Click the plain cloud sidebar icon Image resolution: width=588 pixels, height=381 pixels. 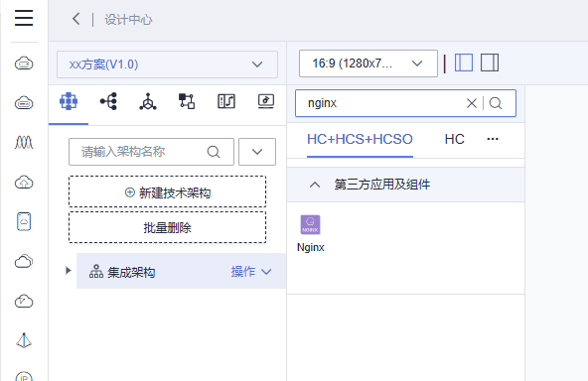[x=24, y=261]
